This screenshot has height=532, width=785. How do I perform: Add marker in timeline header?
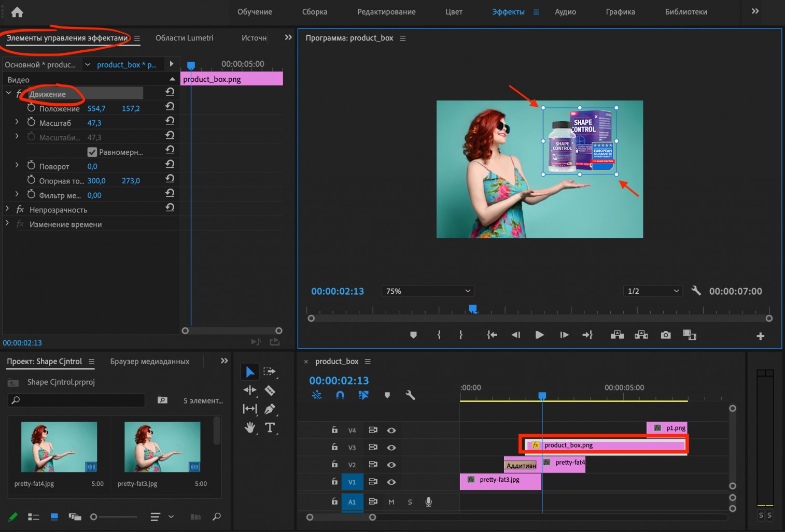point(387,395)
